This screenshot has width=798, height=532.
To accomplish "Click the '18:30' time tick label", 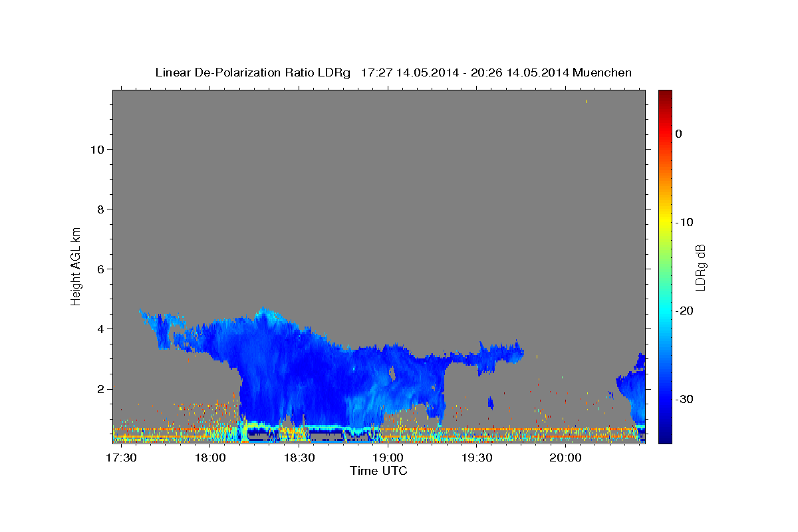I will [299, 458].
